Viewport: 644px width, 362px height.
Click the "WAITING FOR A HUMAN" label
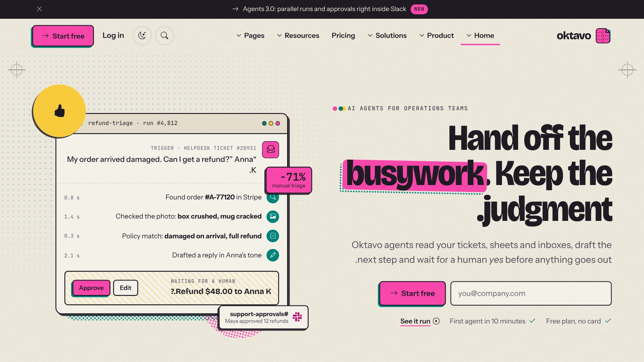(203, 281)
